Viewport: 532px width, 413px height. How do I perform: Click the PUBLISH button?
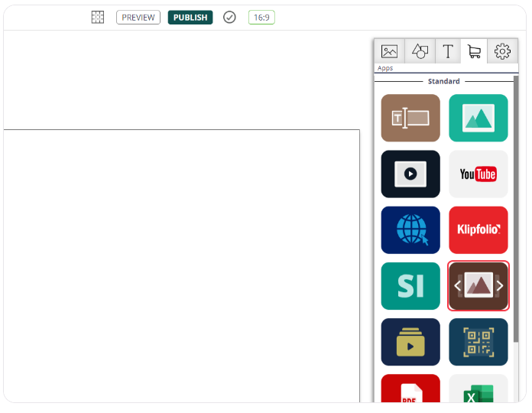[x=190, y=18]
